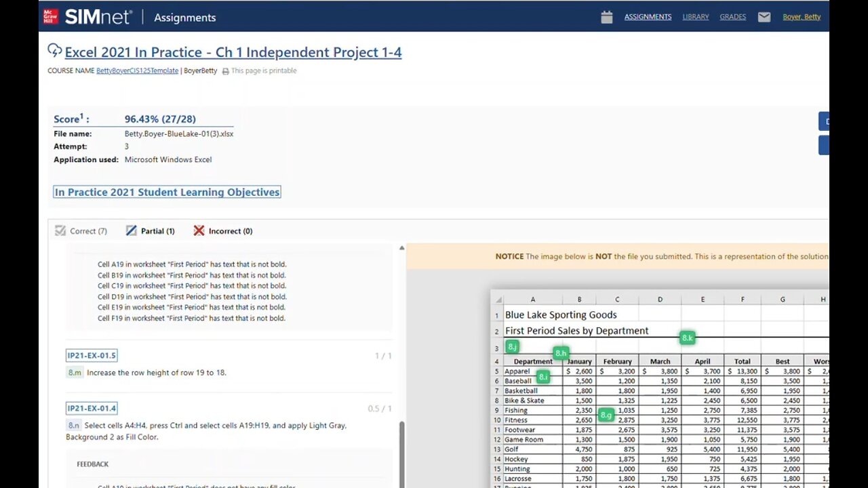Click the FEEDBACK label under 8.n
This screenshot has height=488, width=868.
coord(92,464)
